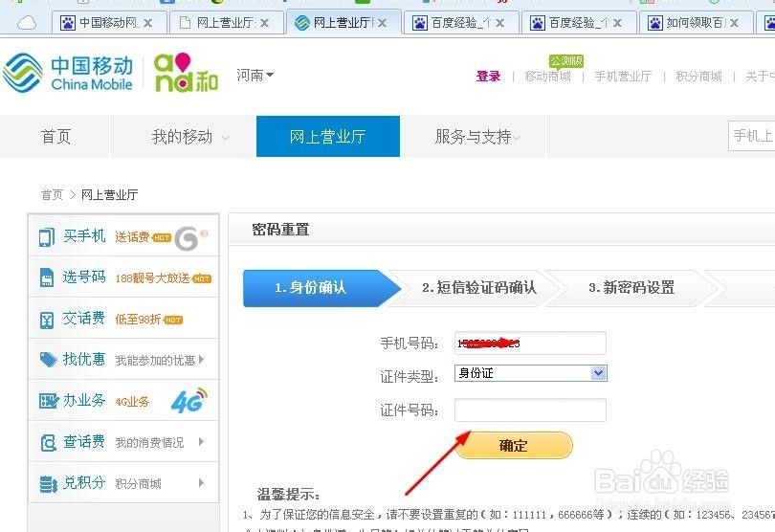Image resolution: width=775 pixels, height=532 pixels.
Task: Click the SIM card icon next to 选号码
Action: (x=47, y=277)
